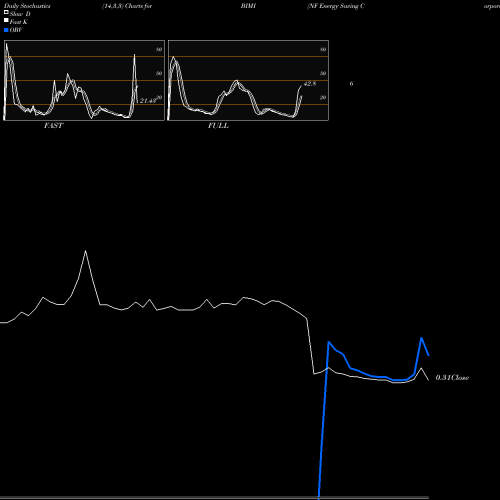
Task: Click the blue OBV legend swatch
Action: (x=6, y=30)
